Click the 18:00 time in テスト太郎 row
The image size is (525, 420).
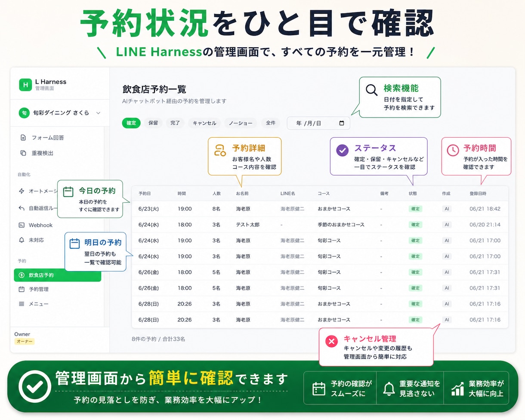[x=185, y=225]
